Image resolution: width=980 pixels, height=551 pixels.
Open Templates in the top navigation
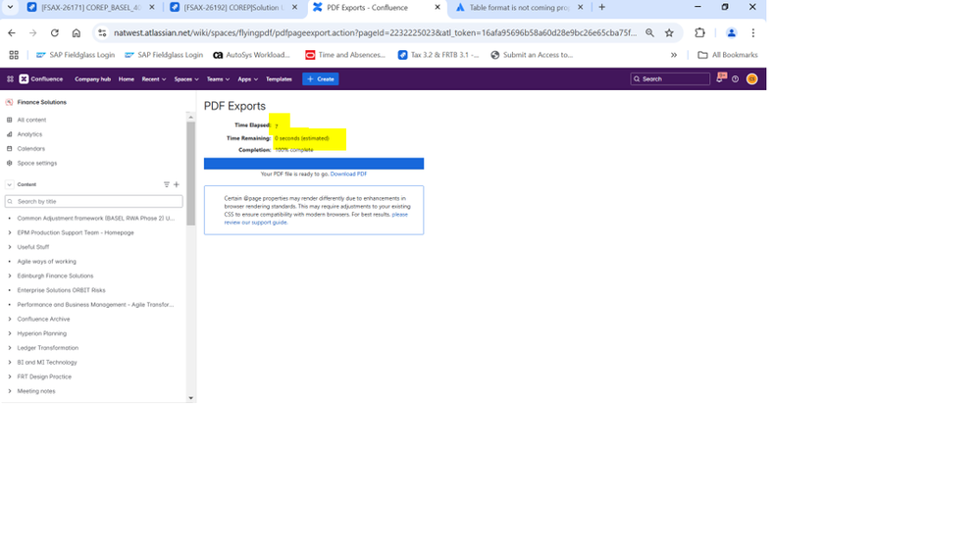279,78
